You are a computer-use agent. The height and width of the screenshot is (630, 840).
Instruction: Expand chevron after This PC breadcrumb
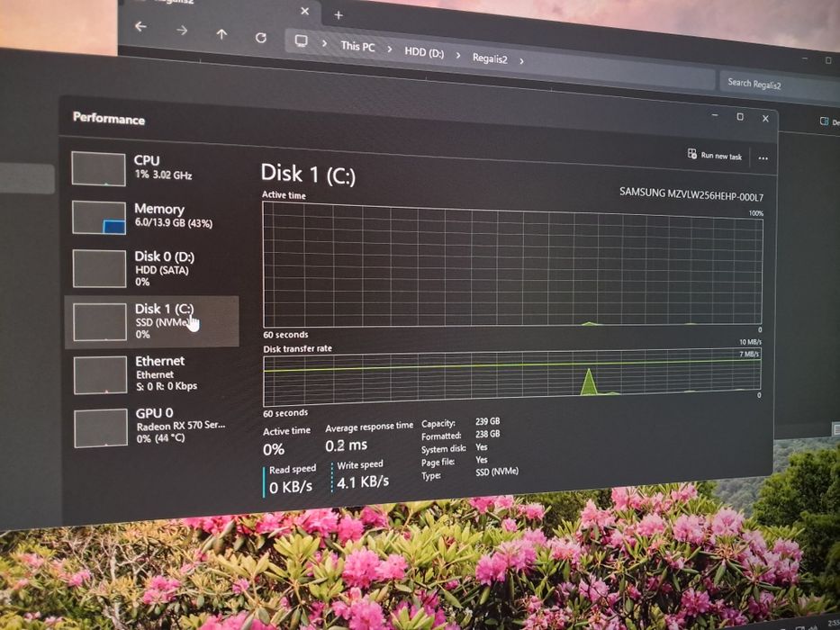click(390, 49)
